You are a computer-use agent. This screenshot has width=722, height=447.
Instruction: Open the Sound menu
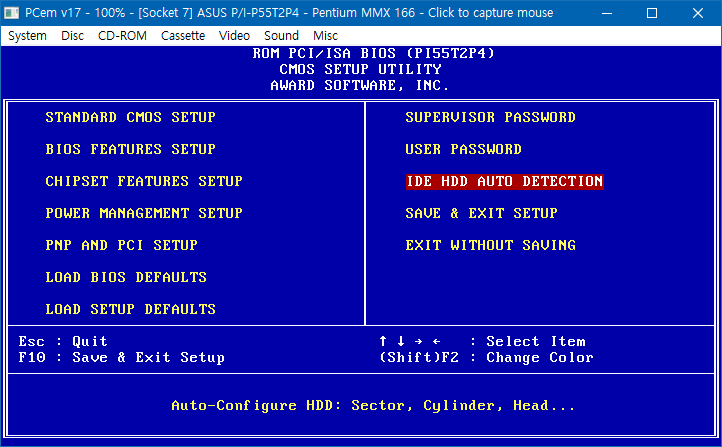click(281, 35)
